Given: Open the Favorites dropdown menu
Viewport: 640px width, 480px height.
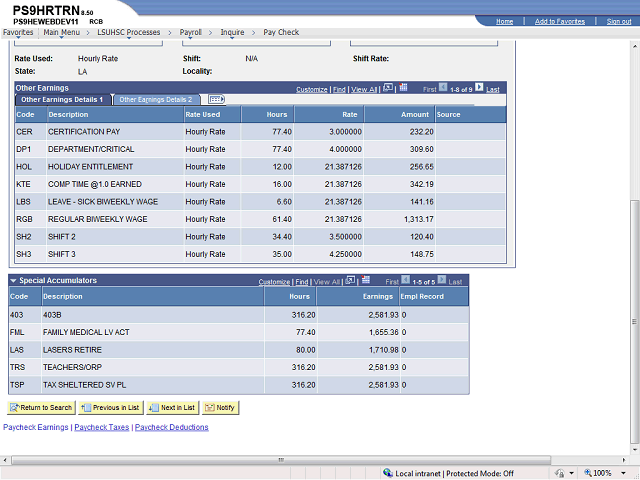Looking at the screenshot, I should click(x=18, y=32).
